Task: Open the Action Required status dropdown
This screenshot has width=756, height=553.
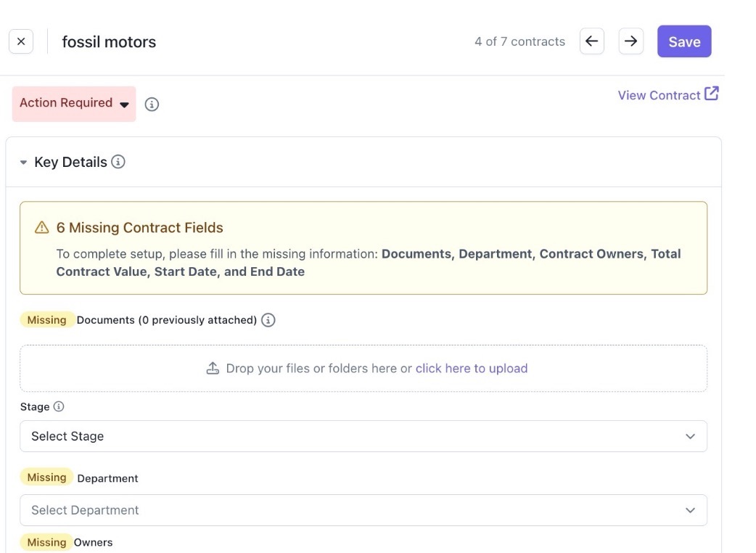Action: [x=74, y=104]
